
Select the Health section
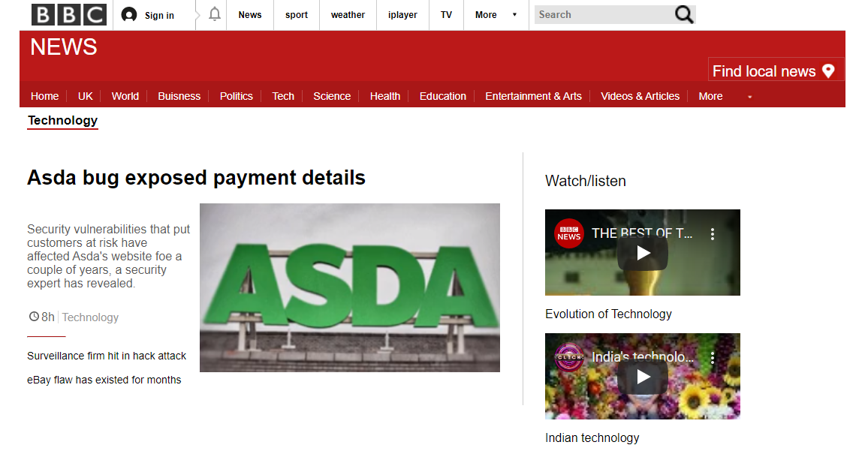(384, 96)
